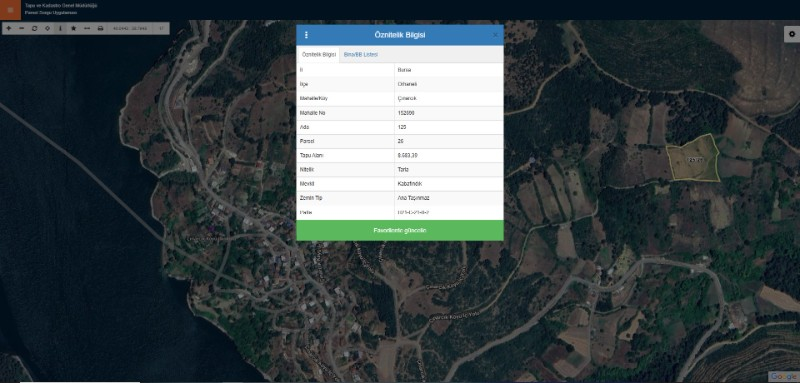Close the Öznitelik Bilgisi dialog
The image size is (800, 383).
[x=495, y=35]
